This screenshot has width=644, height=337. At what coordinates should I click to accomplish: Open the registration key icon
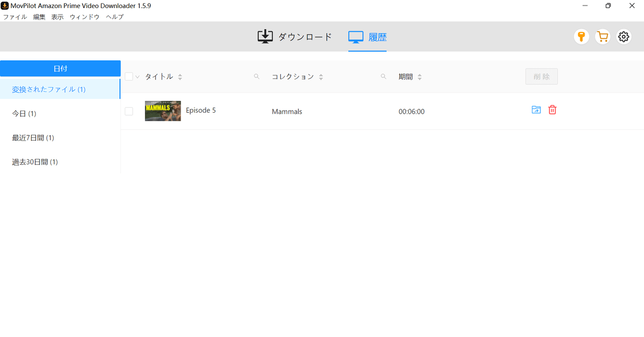pyautogui.click(x=581, y=37)
